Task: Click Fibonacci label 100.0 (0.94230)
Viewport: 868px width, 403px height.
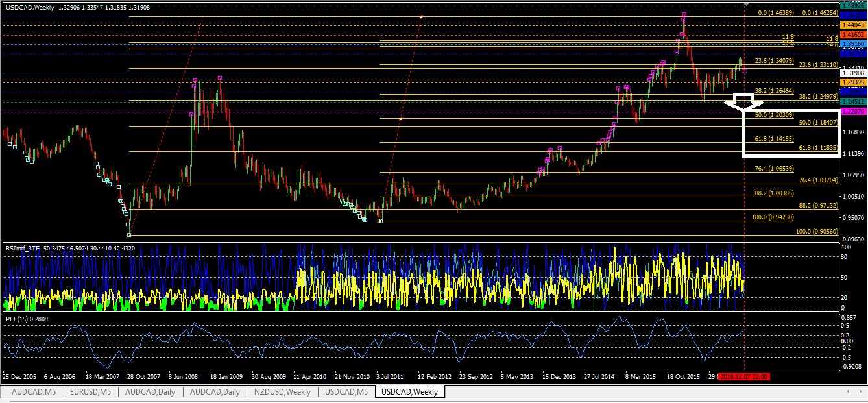Action: 772,217
